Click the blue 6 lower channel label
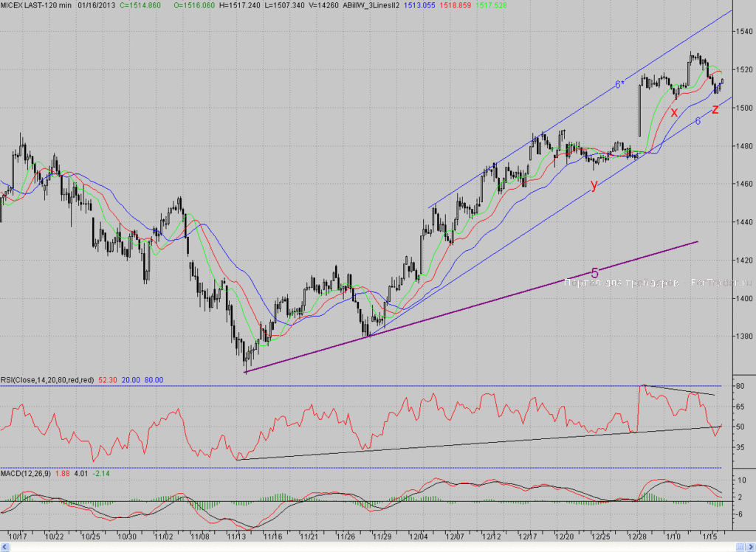The width and height of the screenshot is (756, 552). [698, 122]
